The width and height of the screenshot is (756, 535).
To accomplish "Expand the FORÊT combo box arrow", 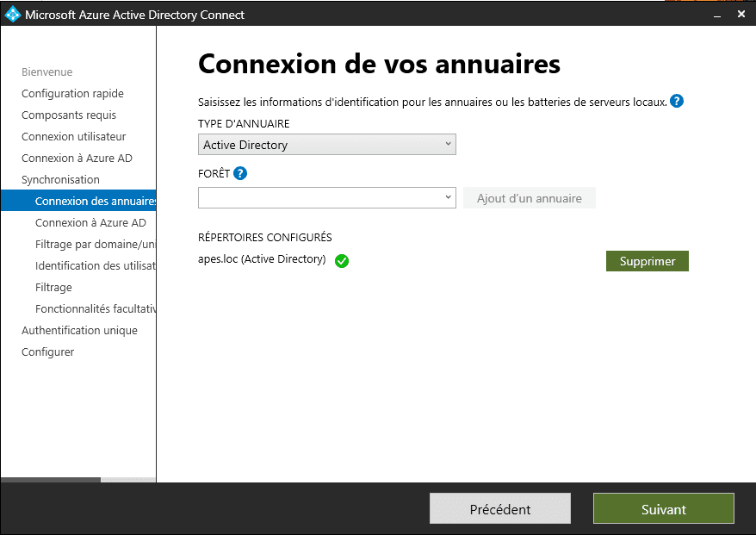I will pyautogui.click(x=449, y=198).
